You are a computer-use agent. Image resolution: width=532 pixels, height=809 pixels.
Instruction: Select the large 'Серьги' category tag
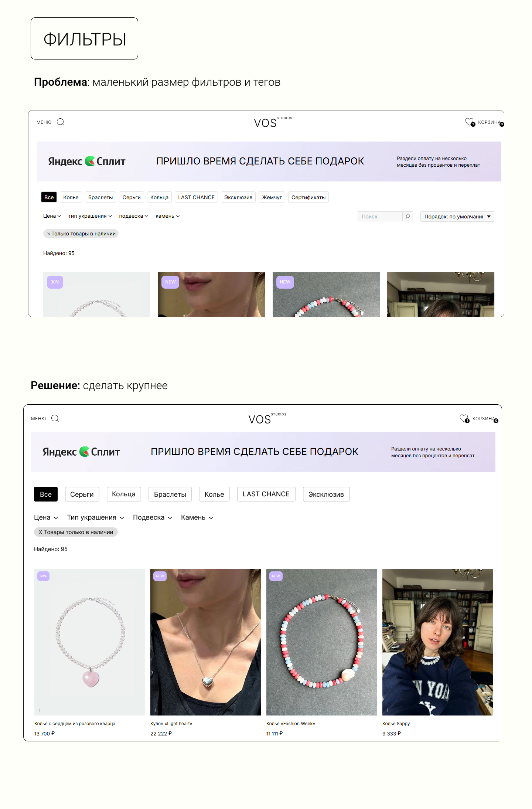point(82,494)
